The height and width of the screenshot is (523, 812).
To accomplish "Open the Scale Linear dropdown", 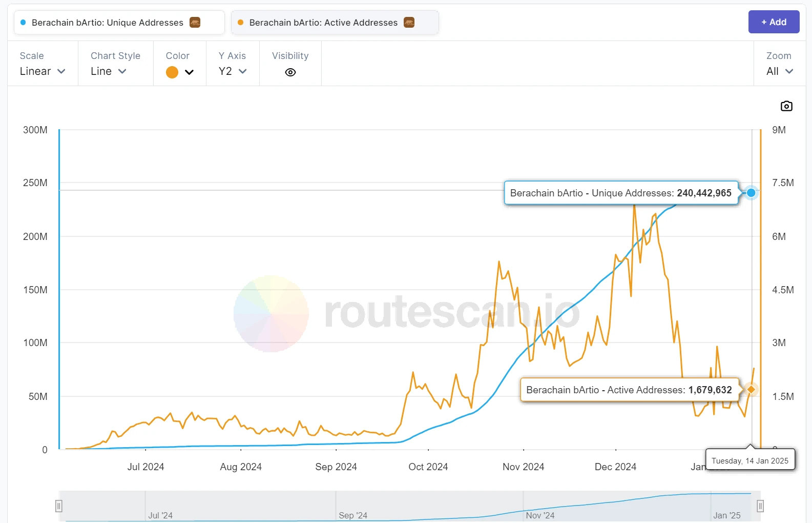I will pos(43,71).
